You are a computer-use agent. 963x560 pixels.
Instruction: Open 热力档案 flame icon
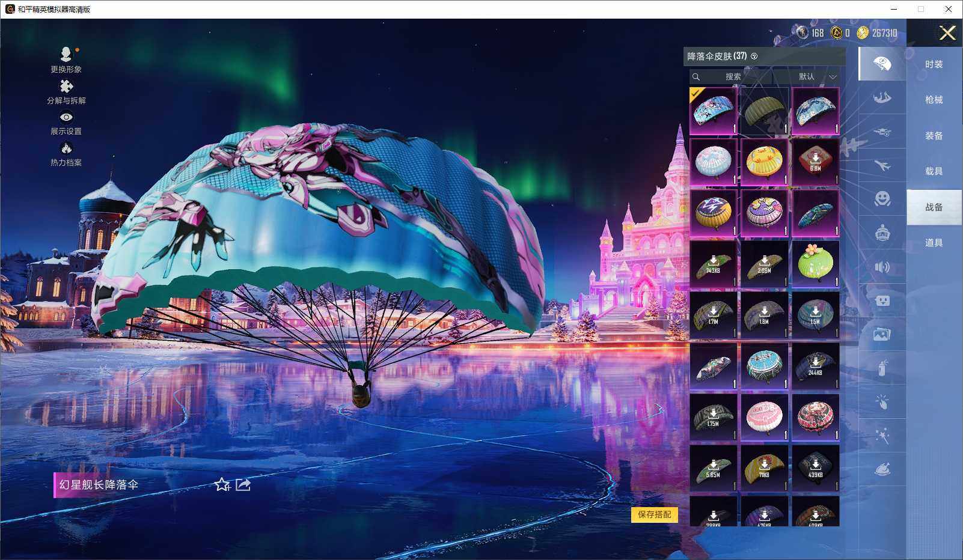66,148
